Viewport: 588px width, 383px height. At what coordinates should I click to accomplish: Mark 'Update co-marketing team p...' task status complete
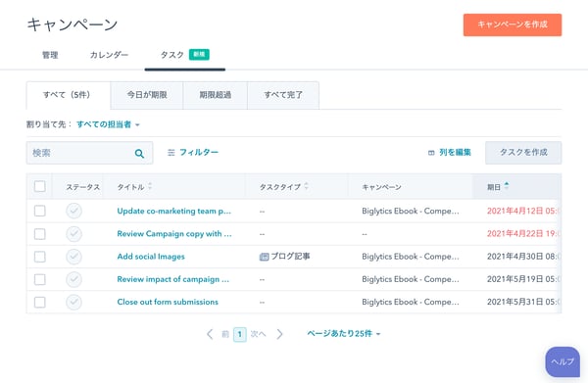(x=73, y=211)
